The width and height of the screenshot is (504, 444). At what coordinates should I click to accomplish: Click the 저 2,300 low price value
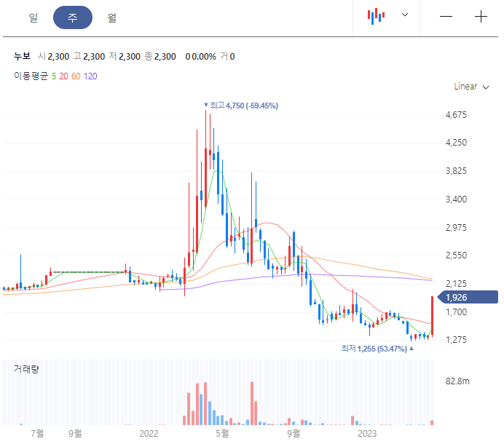[125, 57]
